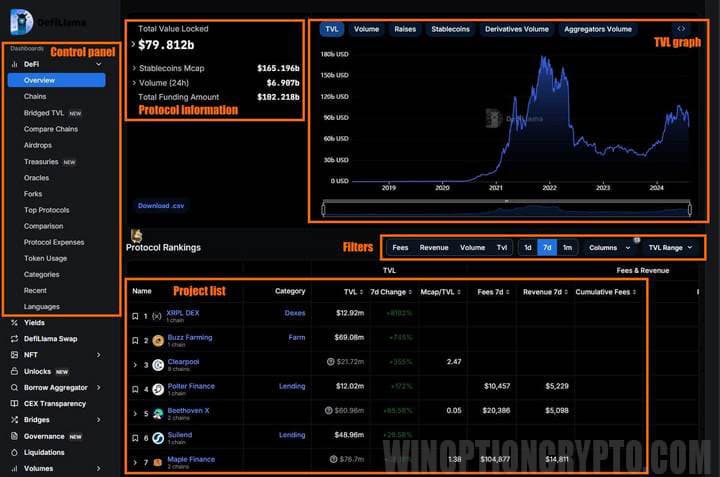Download the .csv file
720x477 pixels.
tap(160, 206)
